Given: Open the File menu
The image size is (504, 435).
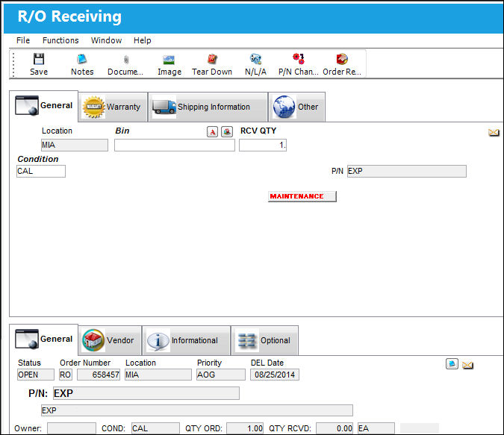Looking at the screenshot, I should (23, 40).
